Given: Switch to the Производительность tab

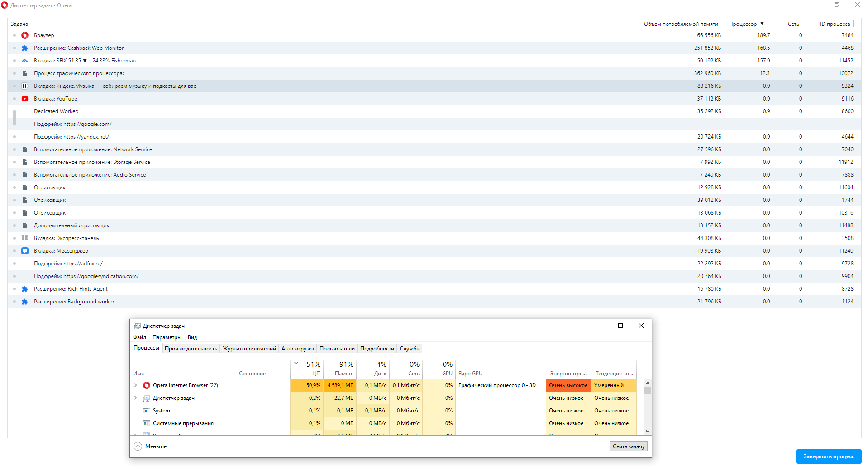Looking at the screenshot, I should (x=191, y=349).
